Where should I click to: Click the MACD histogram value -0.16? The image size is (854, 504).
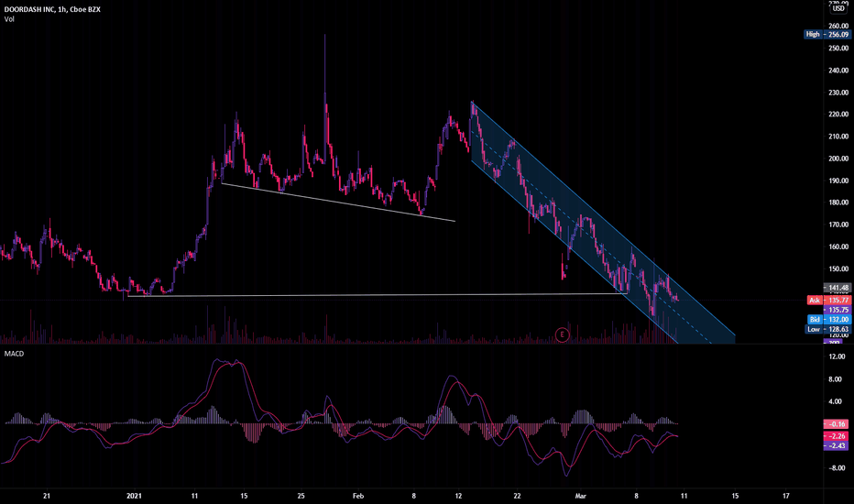[x=837, y=424]
